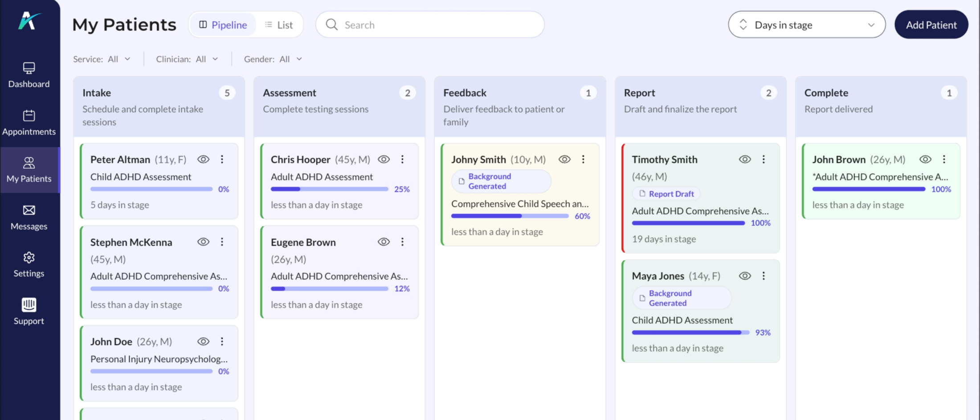Open the options menu on Maya Jones's card
This screenshot has height=420, width=980.
[x=764, y=276]
